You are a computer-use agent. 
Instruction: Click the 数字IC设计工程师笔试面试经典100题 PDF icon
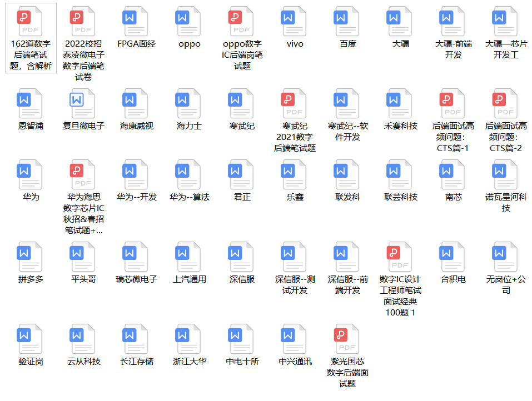click(x=399, y=257)
